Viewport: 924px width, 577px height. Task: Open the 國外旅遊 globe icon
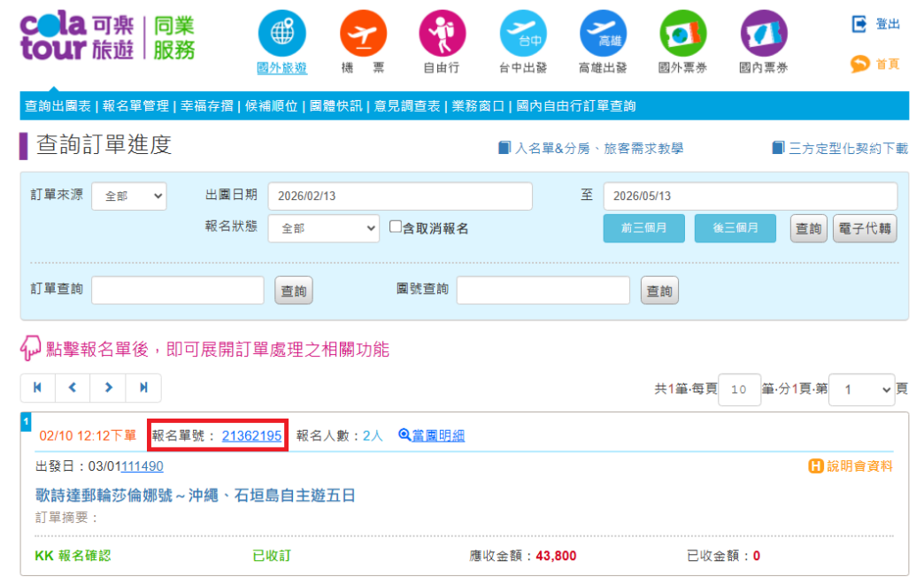point(281,34)
